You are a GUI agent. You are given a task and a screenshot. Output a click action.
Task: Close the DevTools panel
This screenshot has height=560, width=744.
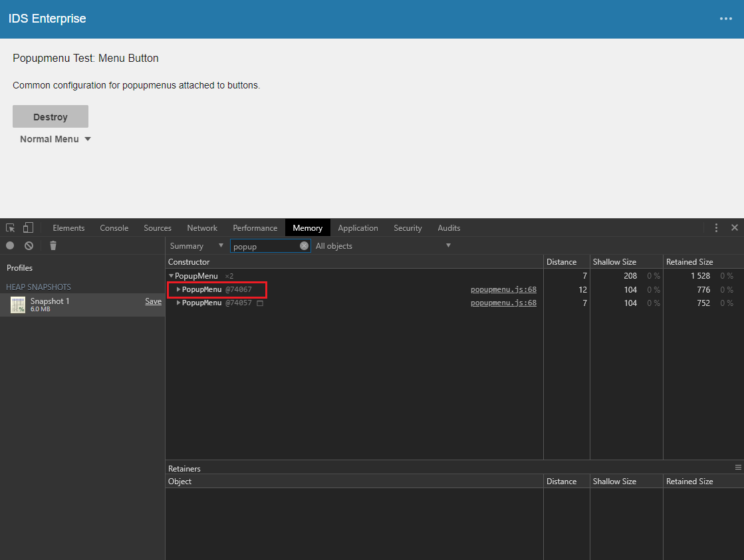[x=734, y=227]
